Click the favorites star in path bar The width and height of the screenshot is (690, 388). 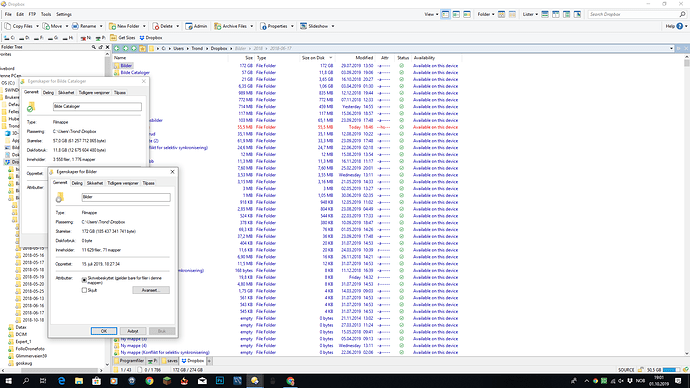(143, 48)
